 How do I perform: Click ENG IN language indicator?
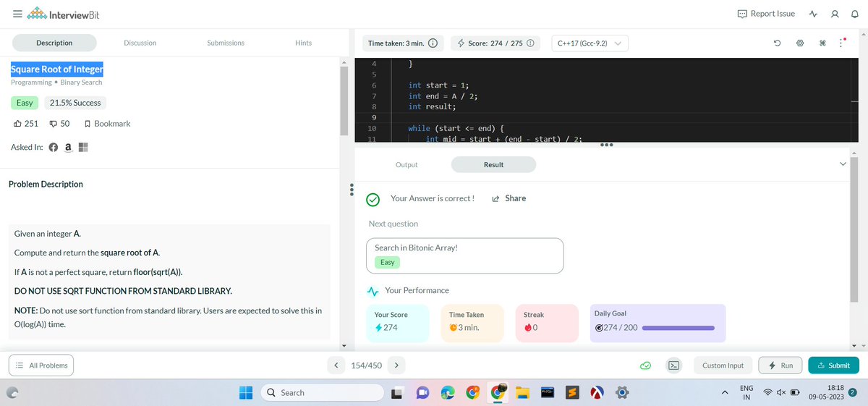[x=746, y=393]
